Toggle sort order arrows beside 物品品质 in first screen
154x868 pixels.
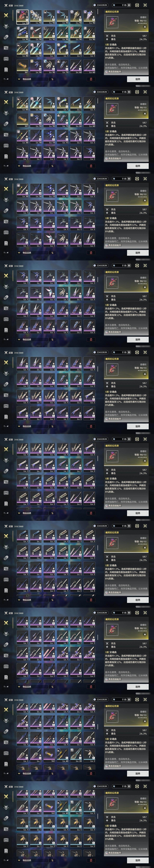coord(52,79)
